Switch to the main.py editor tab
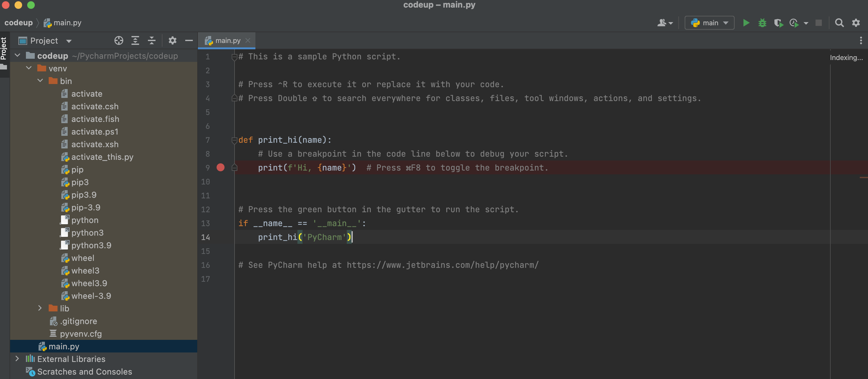868x379 pixels. click(228, 41)
